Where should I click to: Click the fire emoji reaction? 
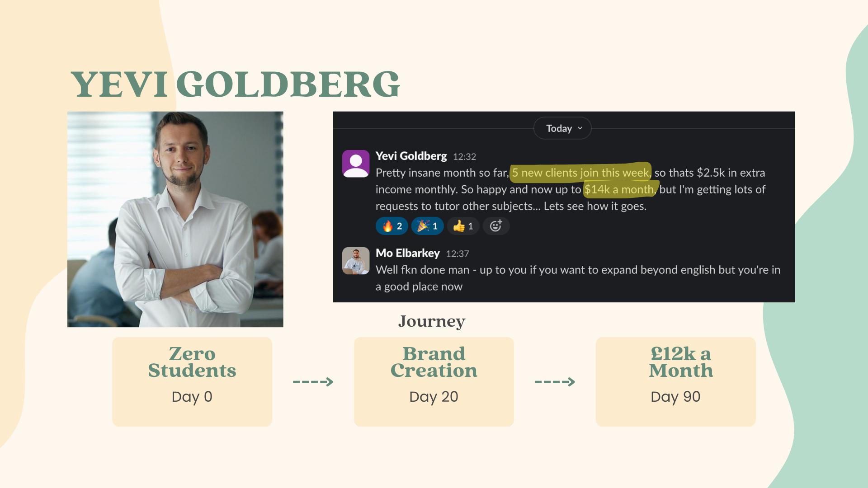coord(392,226)
